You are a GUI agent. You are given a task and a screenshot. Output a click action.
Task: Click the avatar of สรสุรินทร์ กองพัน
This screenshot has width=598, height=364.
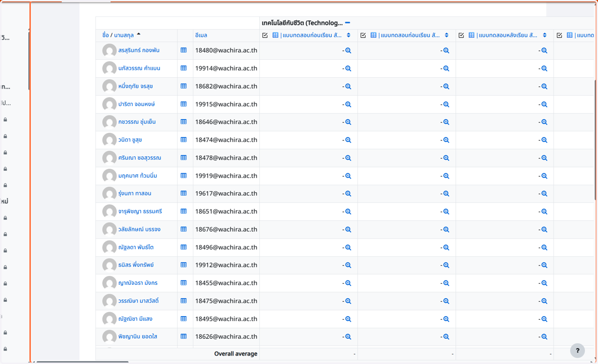pos(109,51)
